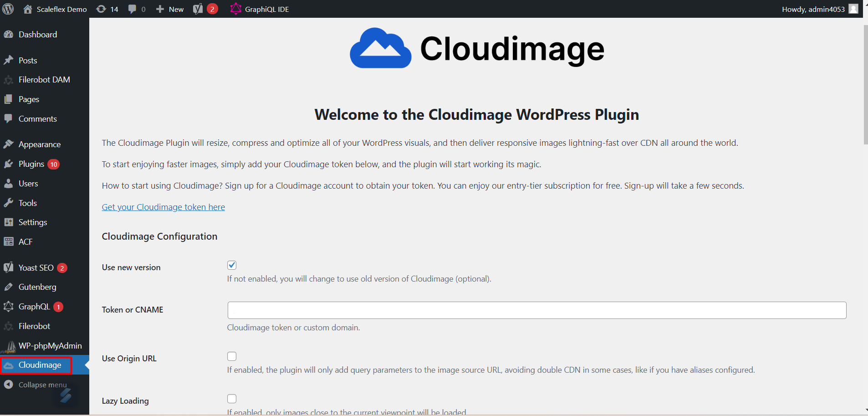Click the Plugins plug icon in the sidebar
Screen dimensions: 868x416
click(9, 164)
